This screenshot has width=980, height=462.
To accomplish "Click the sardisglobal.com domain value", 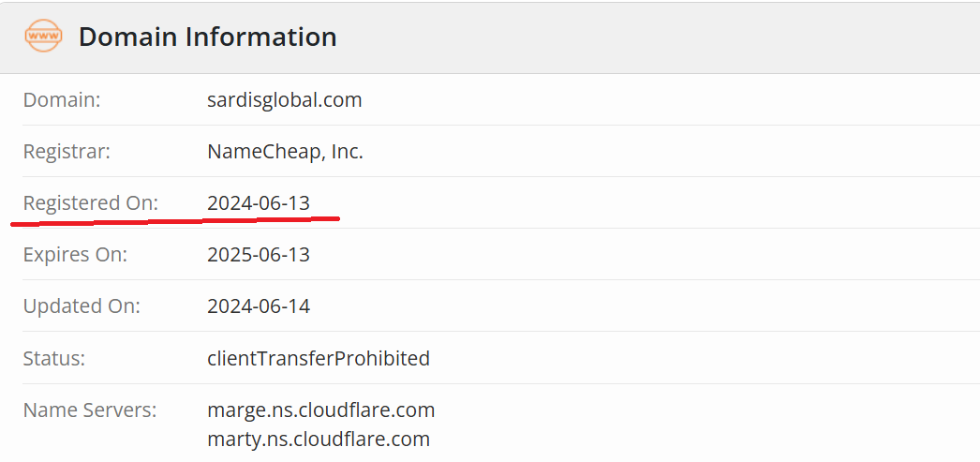I will tap(284, 99).
